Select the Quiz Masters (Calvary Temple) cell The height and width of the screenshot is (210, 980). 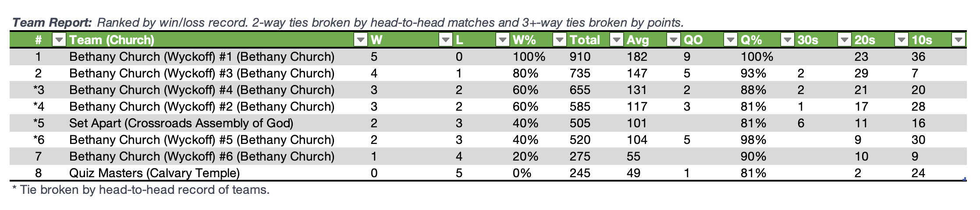(x=154, y=173)
